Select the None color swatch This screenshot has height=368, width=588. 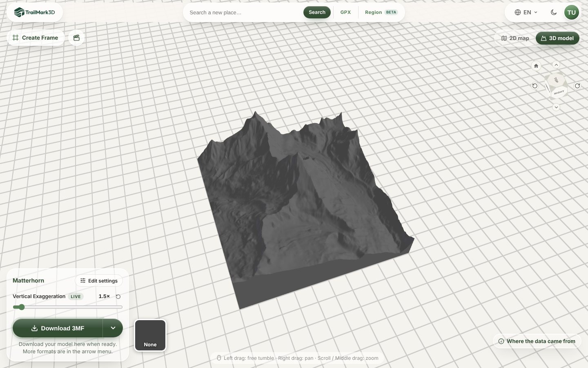[150, 335]
